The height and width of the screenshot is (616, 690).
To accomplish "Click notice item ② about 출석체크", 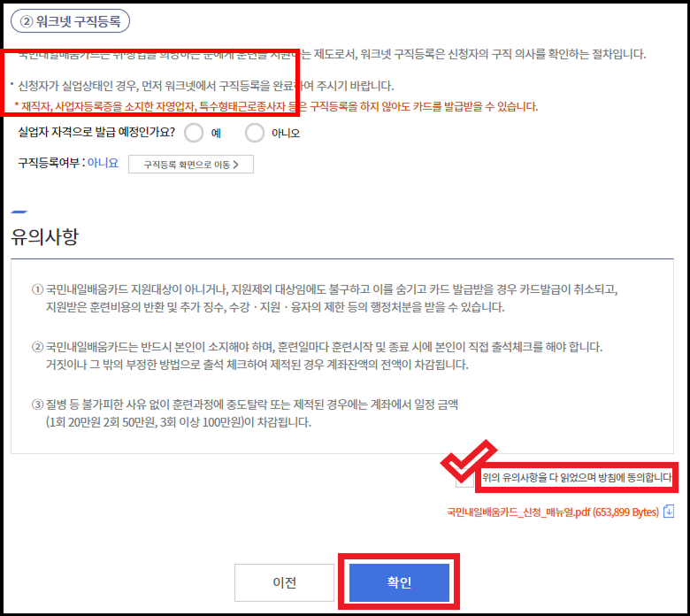I will click(317, 356).
